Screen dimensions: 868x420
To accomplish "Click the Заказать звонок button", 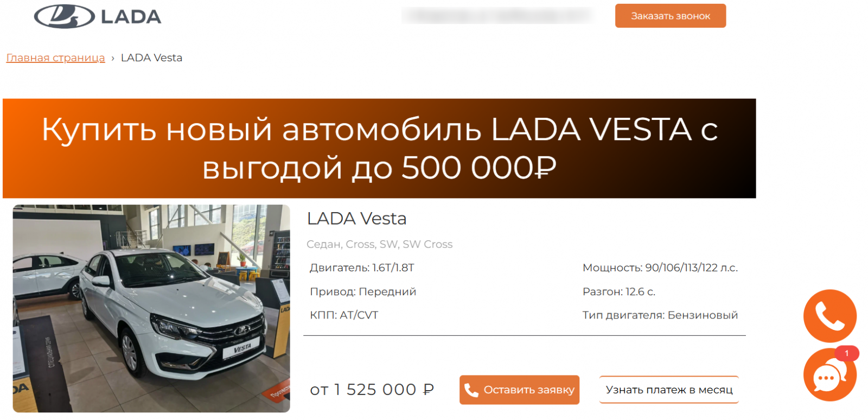I will [x=670, y=16].
